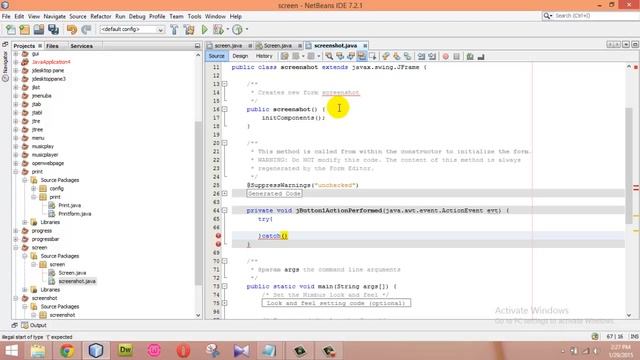Image resolution: width=640 pixels, height=360 pixels.
Task: Toggle Rectangular Selection icon
Action: (372, 56)
